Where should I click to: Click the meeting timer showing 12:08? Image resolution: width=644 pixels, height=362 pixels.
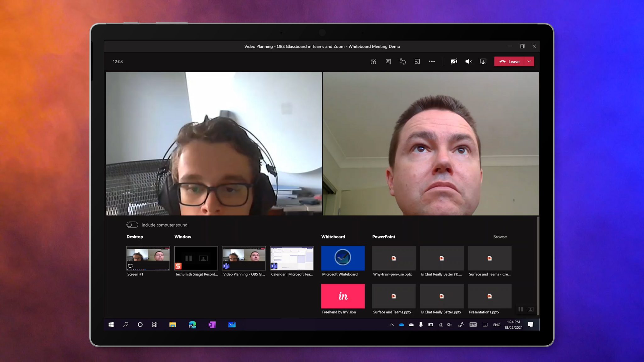tap(118, 62)
